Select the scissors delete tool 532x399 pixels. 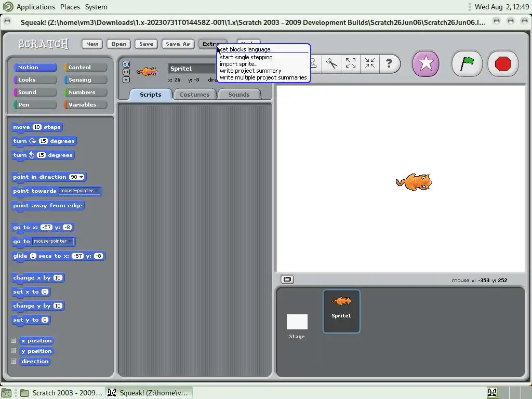[x=331, y=63]
